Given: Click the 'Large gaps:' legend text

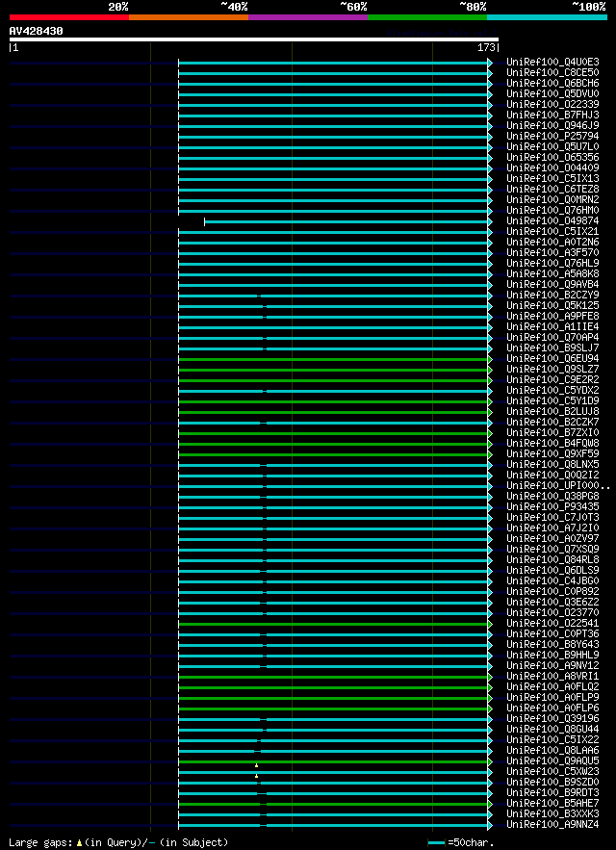Looking at the screenshot, I should [41, 843].
